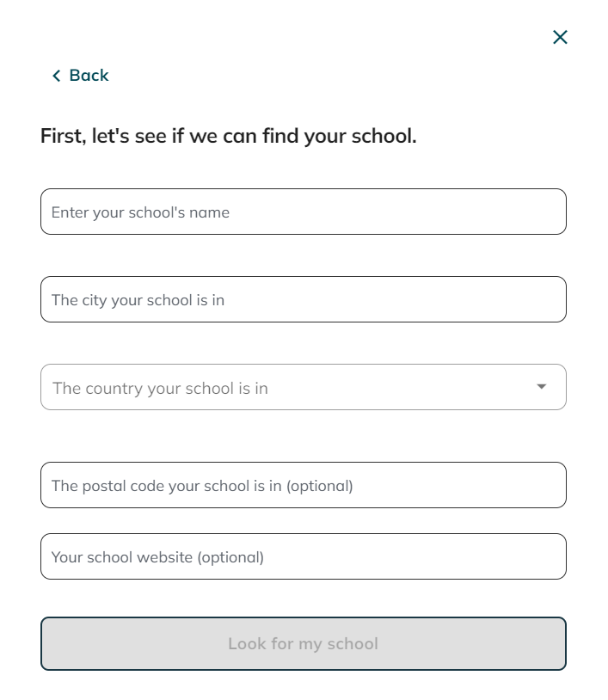Click the downward caret in country selector
Viewport: 608px width, 700px height.
click(x=542, y=387)
